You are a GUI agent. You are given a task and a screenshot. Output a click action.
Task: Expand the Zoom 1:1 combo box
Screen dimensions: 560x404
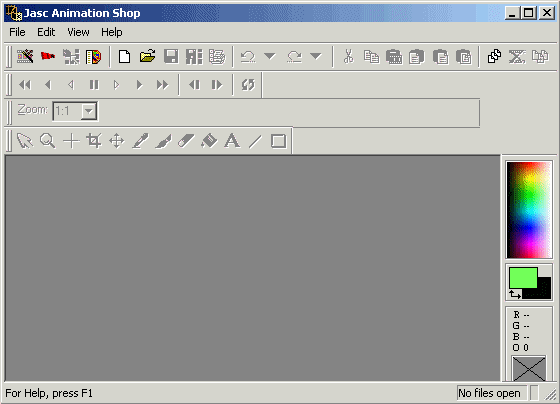click(89, 111)
